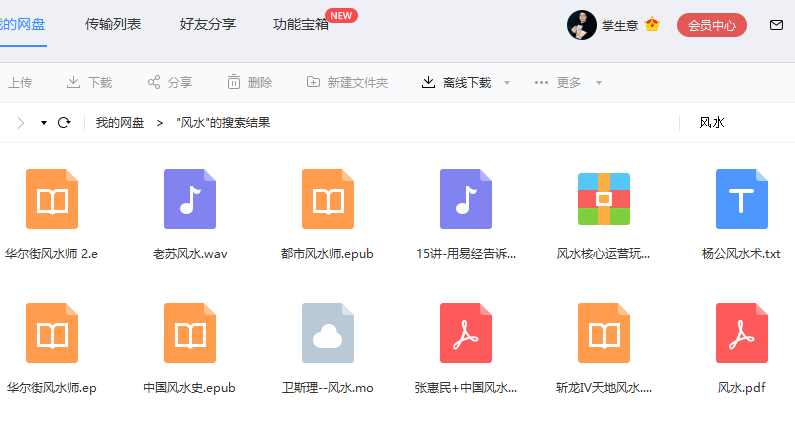Select file name 杨公风水术.txt

click(x=741, y=253)
